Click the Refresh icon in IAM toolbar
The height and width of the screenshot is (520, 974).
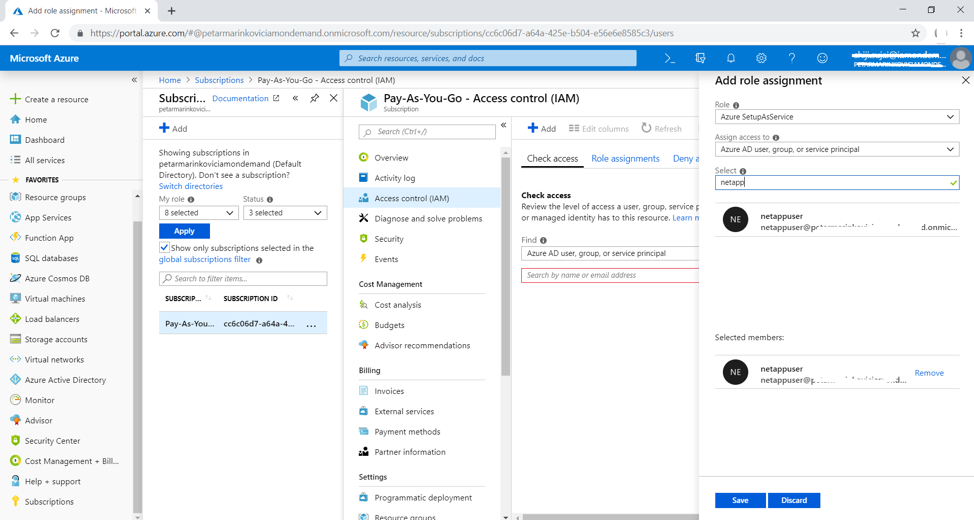(646, 128)
